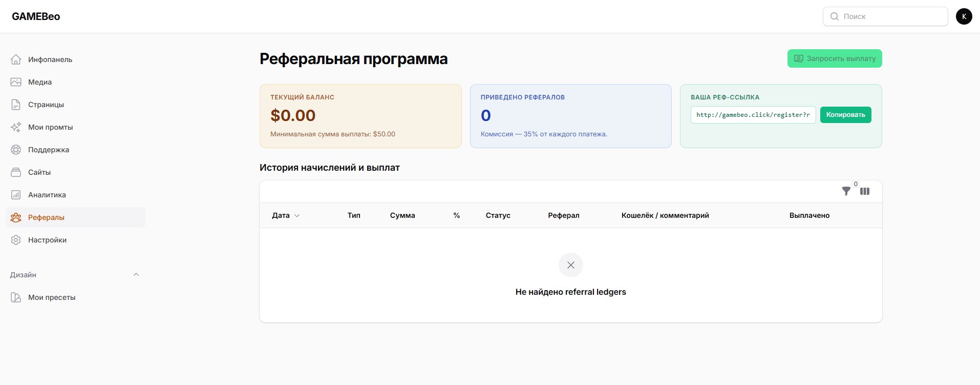
Task: Click the Сайты icon in sidebar
Action: [x=16, y=172]
